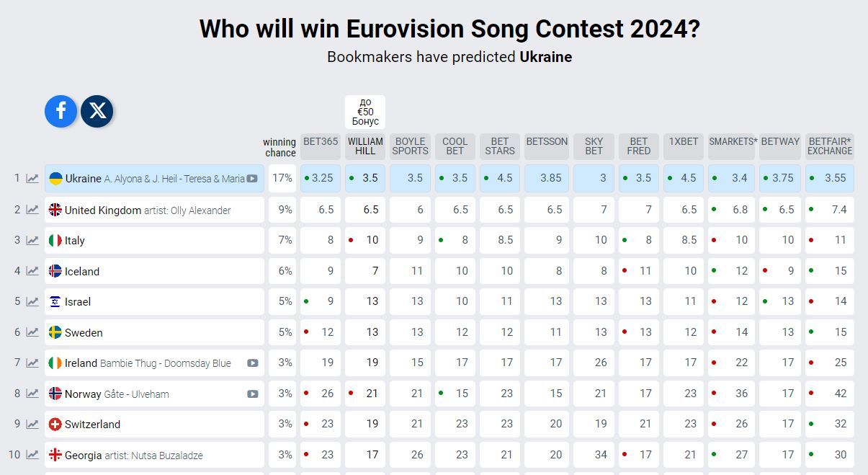
Task: Open the Italy country row
Action: pyautogui.click(x=154, y=241)
